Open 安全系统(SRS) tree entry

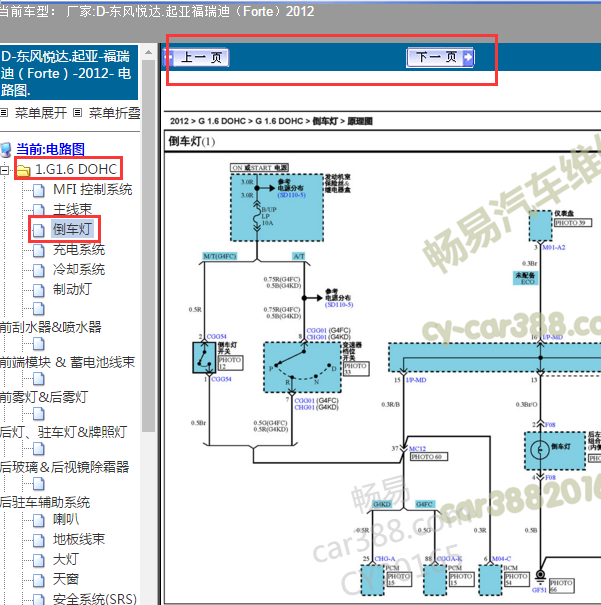[x=95, y=599]
